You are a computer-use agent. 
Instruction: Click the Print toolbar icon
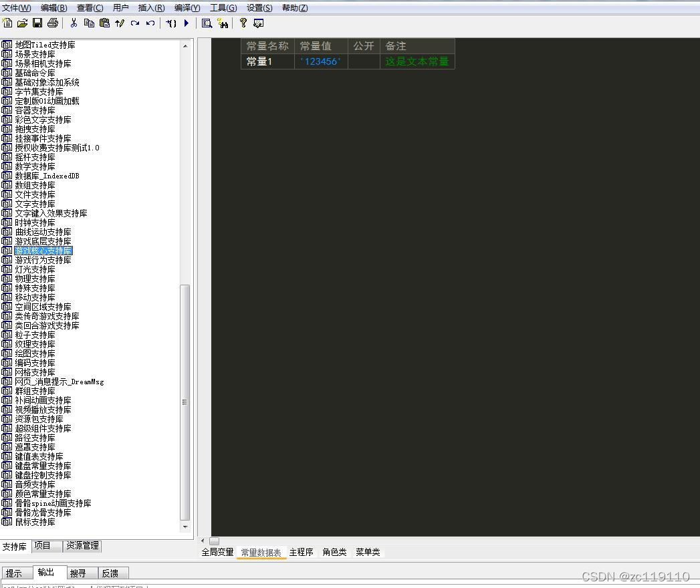[x=53, y=23]
